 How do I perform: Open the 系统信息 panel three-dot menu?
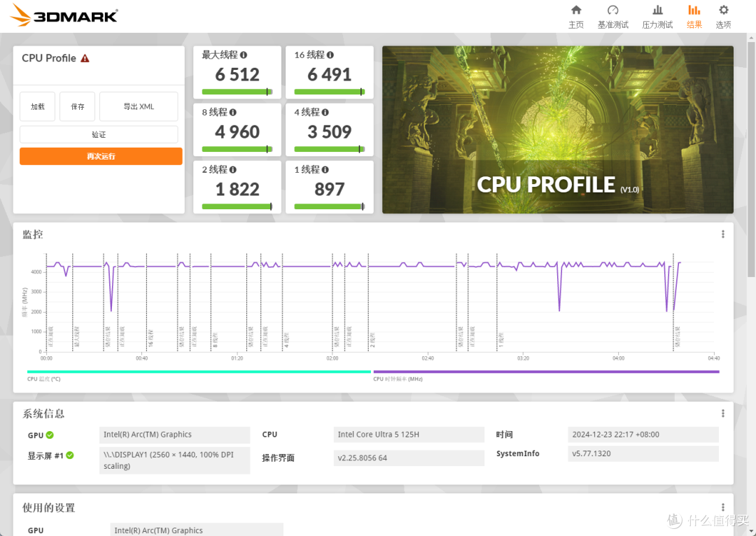tap(722, 414)
